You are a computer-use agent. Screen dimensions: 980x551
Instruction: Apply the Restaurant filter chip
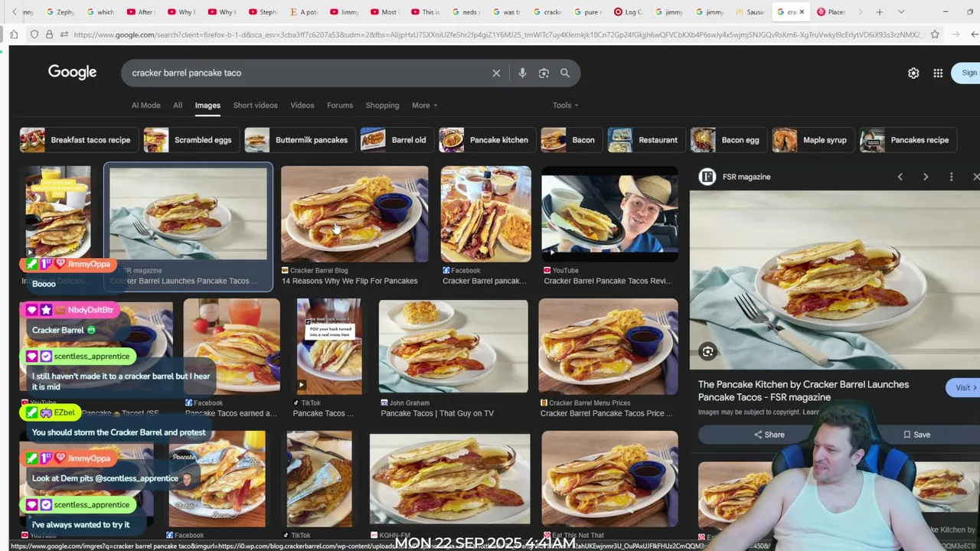click(x=645, y=140)
